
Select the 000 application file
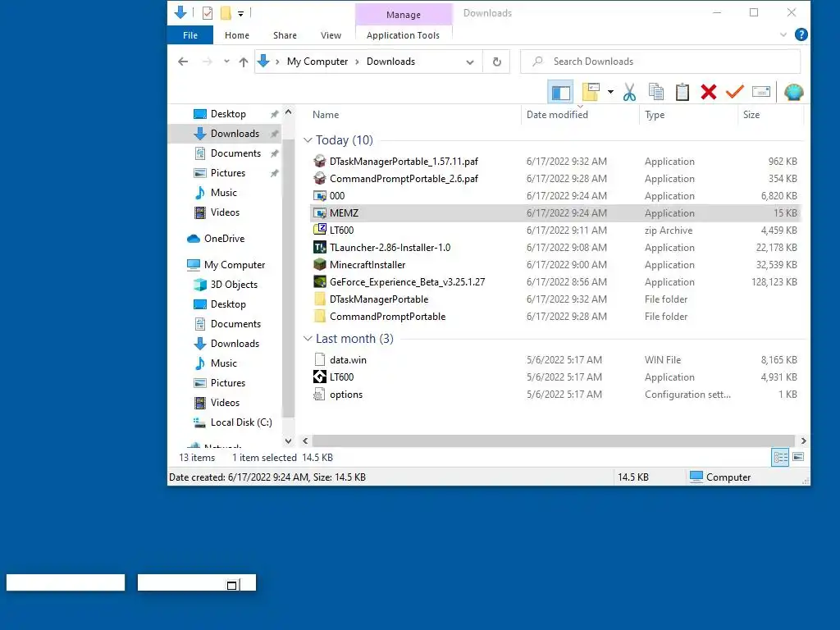pos(555,195)
